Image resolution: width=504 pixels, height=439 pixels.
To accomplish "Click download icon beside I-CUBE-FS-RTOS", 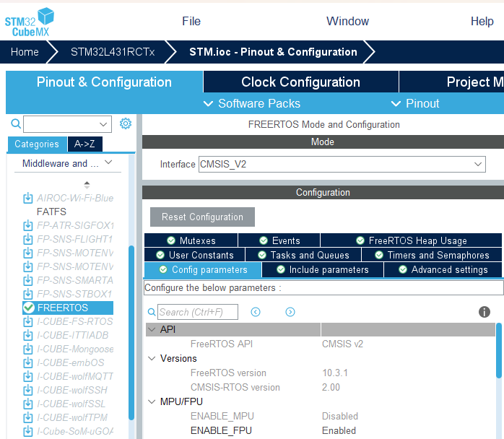I will pyautogui.click(x=28, y=321).
